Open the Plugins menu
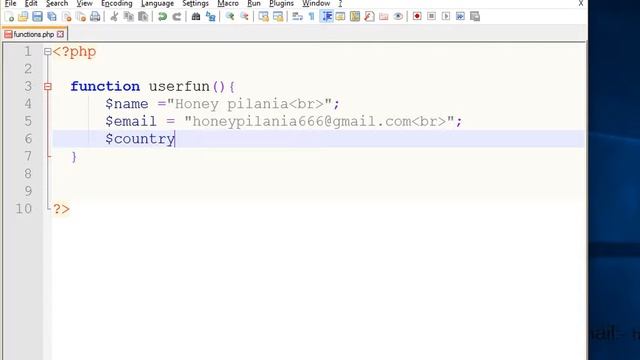 [x=282, y=3]
